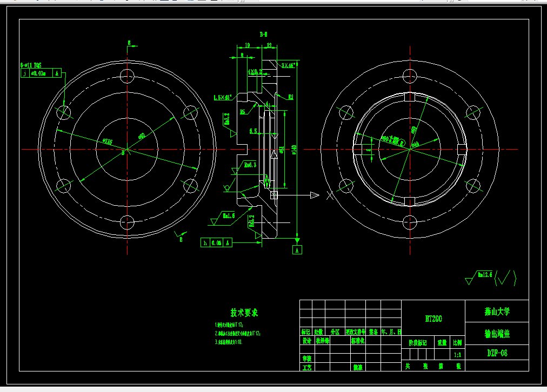Select φ90 dimension in left view
The width and height of the screenshot is (547, 392).
click(x=142, y=136)
